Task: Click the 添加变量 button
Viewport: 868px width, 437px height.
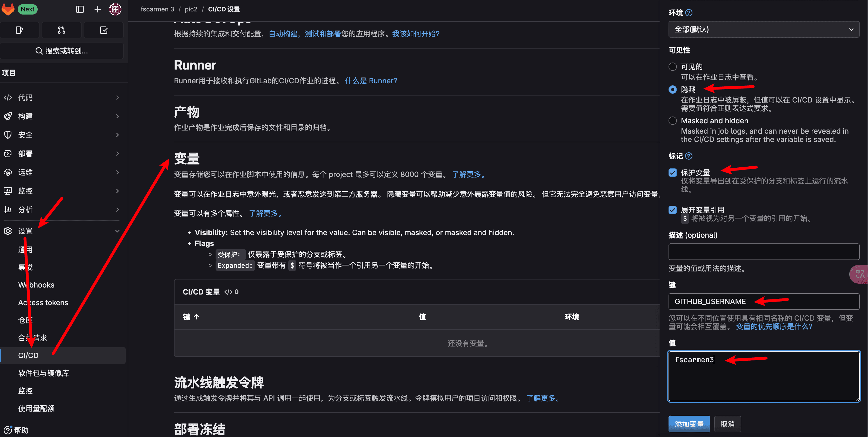Action: click(x=689, y=424)
